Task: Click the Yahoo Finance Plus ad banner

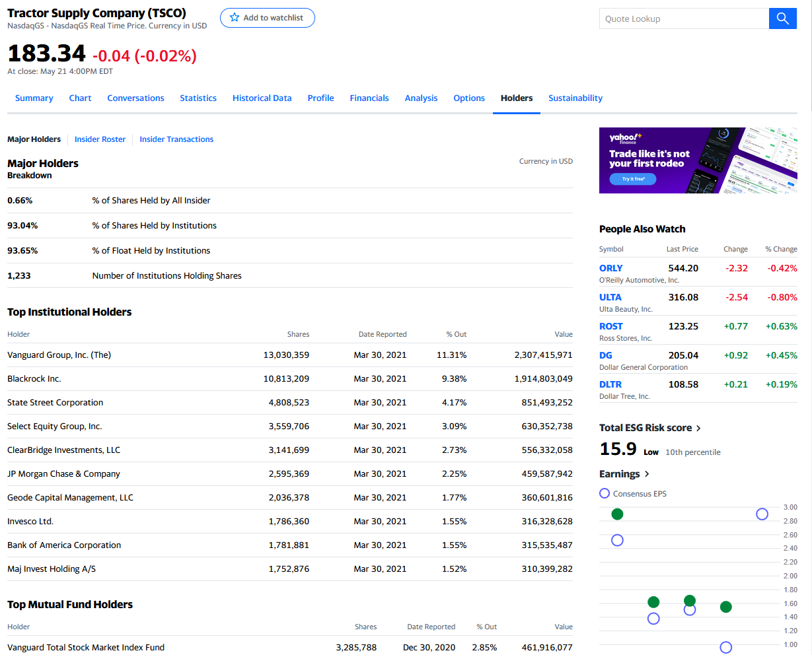Action: click(x=698, y=160)
